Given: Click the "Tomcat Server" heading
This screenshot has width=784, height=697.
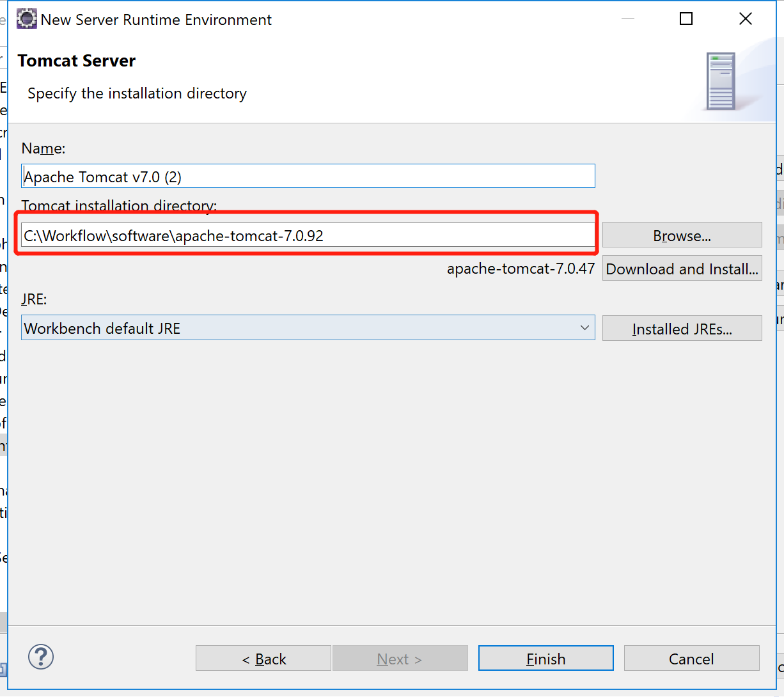Looking at the screenshot, I should [77, 61].
